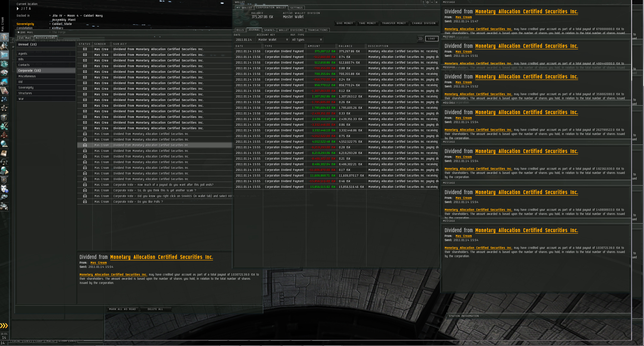Open the Assets safe icon
This screenshot has height=346, width=644.
pyautogui.click(x=4, y=117)
